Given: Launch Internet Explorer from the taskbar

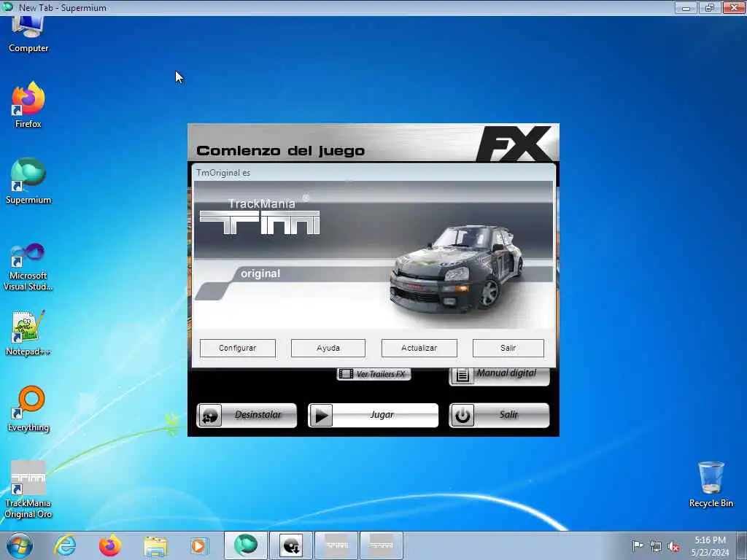Looking at the screenshot, I should click(65, 545).
